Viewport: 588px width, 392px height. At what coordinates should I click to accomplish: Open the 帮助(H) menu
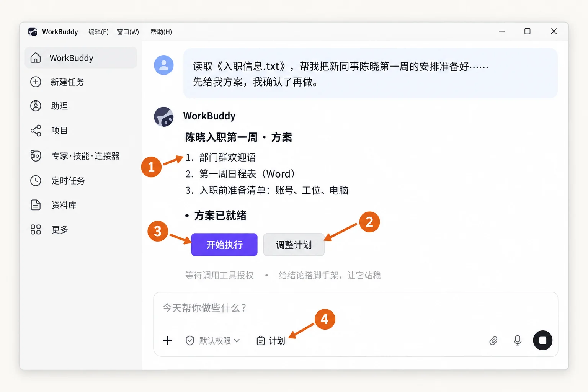pos(161,32)
